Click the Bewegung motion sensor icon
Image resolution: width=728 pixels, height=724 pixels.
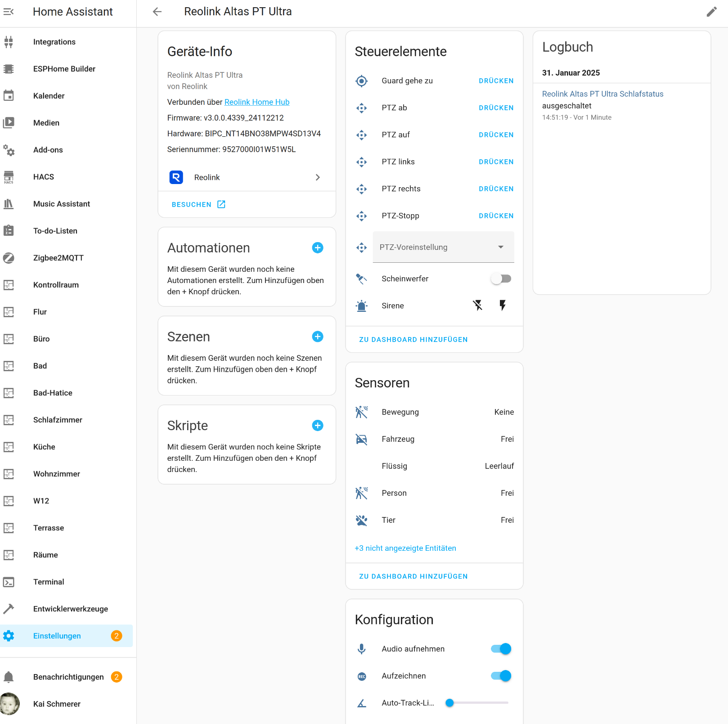click(362, 412)
